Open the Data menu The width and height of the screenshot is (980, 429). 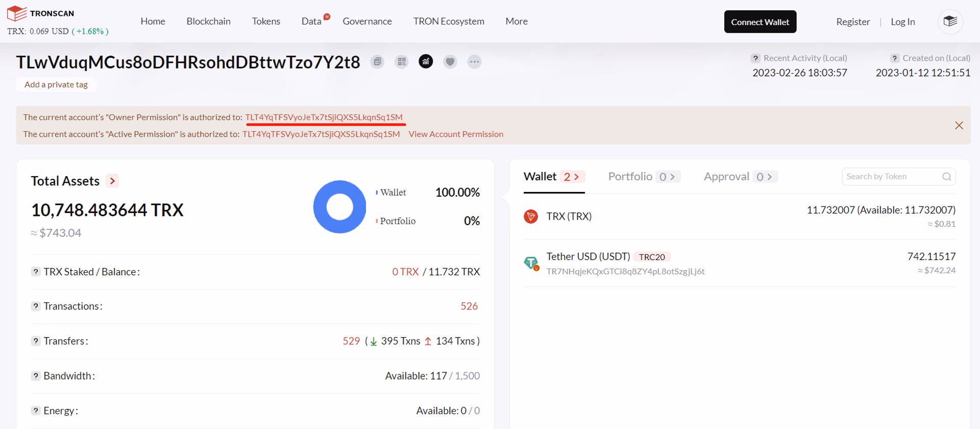pyautogui.click(x=311, y=21)
